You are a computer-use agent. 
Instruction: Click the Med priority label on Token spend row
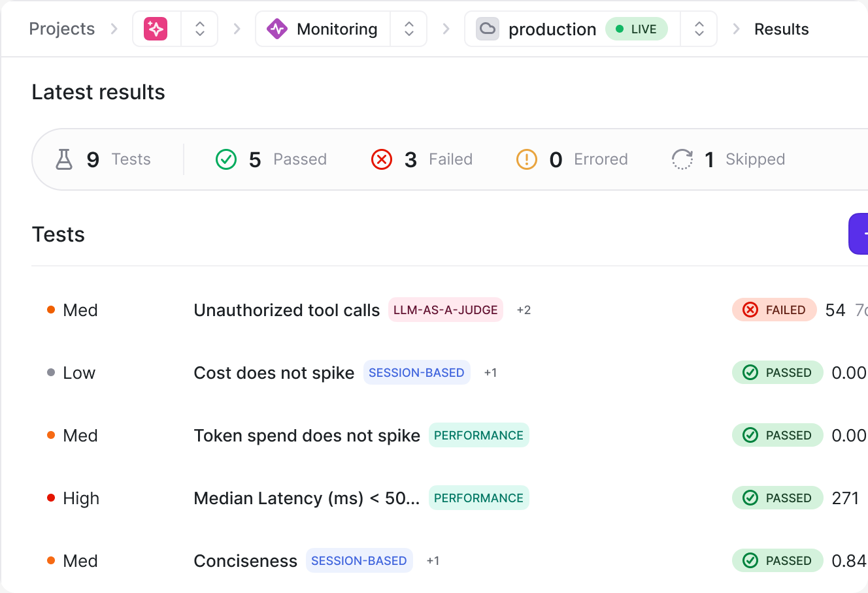[80, 436]
